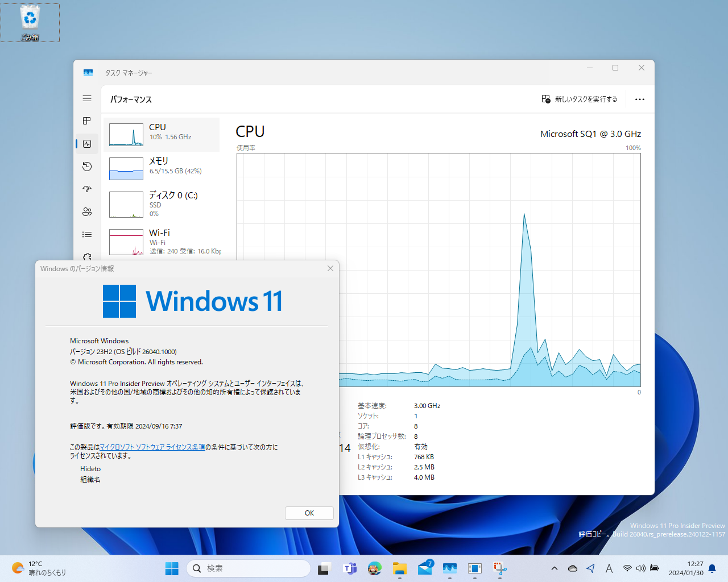Open the clock and date 12:27 2024/01/30

[x=686, y=568]
